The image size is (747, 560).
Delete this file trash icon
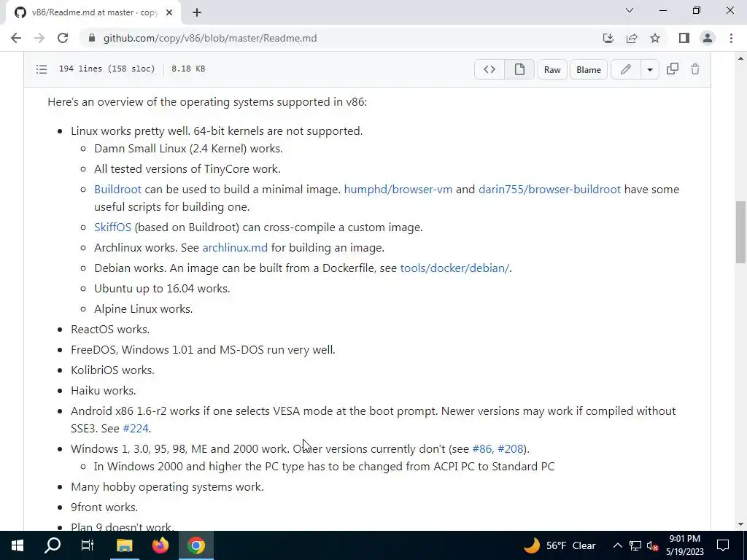695,69
